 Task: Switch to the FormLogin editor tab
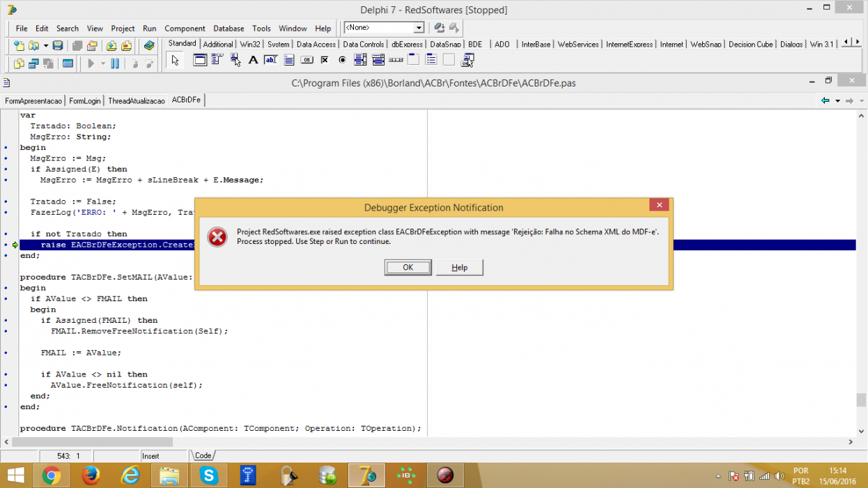pyautogui.click(x=85, y=100)
